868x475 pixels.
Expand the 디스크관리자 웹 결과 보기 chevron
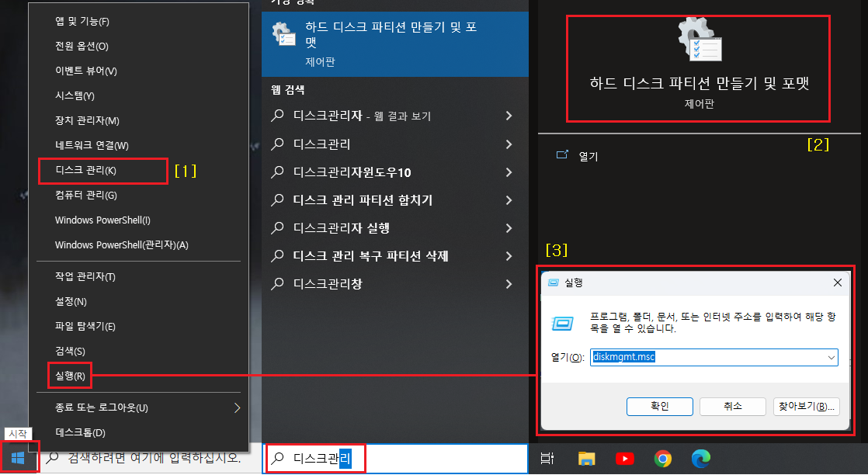point(509,116)
